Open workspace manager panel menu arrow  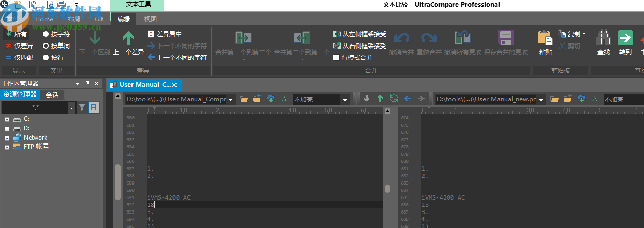coord(78,84)
